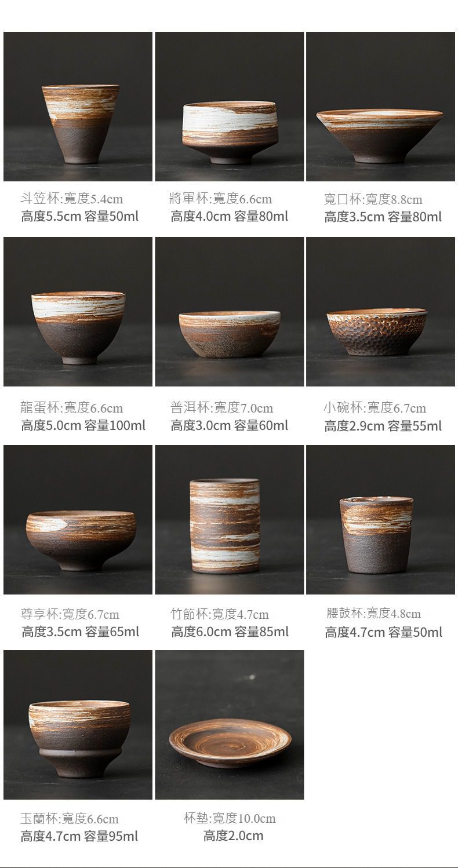This screenshot has height=868, width=458.
Task: Select the 高度3.5cm 容量80ml text
Action: 383,217
